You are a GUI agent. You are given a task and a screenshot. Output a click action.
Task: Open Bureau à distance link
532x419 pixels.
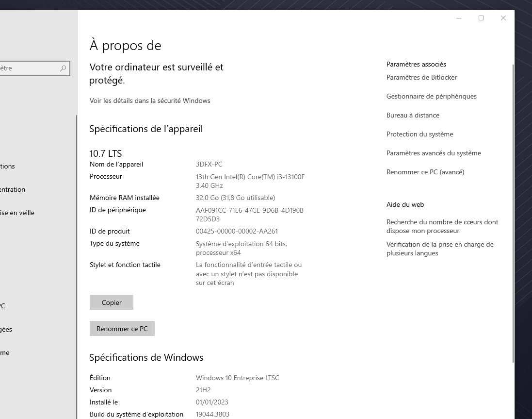413,115
